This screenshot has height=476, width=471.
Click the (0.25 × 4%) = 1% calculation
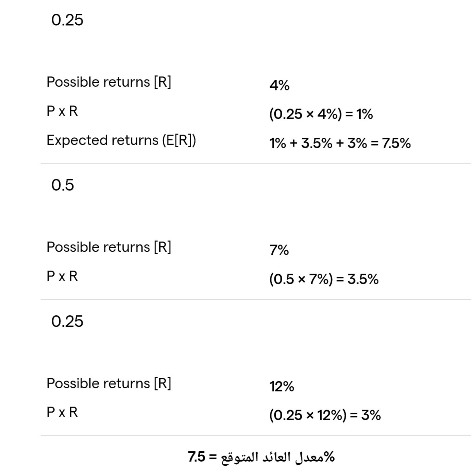click(321, 114)
